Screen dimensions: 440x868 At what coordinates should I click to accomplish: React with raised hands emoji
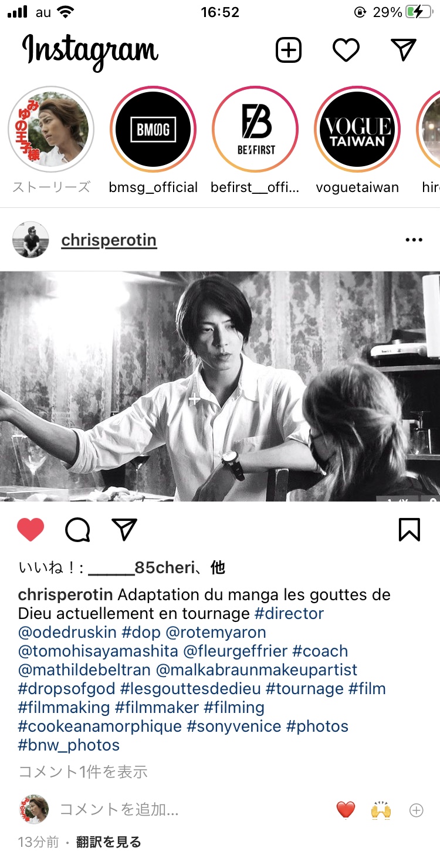point(381,810)
